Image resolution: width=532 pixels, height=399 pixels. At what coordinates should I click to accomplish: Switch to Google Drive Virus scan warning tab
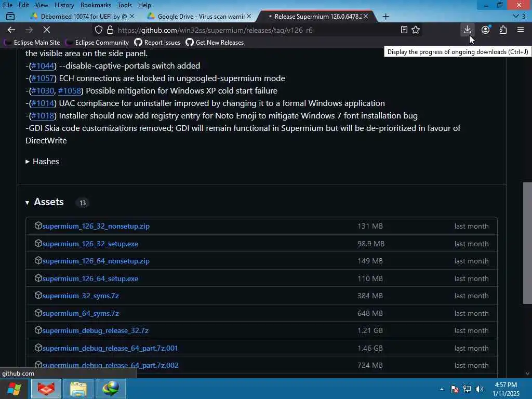point(200,16)
